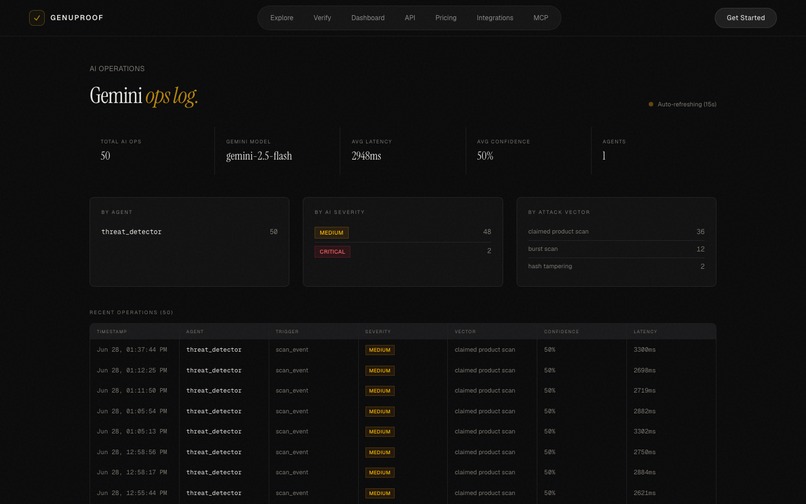Image resolution: width=806 pixels, height=504 pixels.
Task: Click the 3302ms latency cell
Action: tap(645, 431)
